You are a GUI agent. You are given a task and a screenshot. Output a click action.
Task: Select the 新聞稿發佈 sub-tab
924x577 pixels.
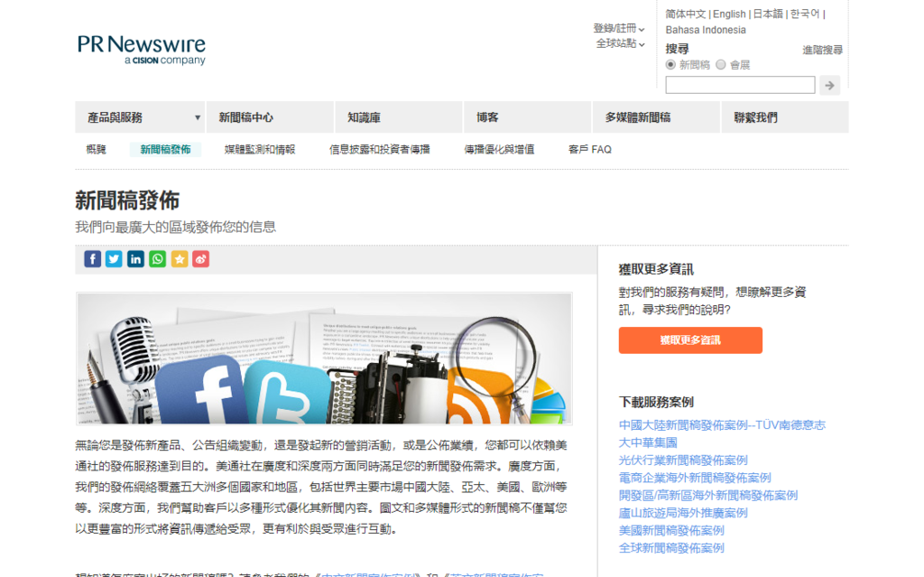click(166, 150)
